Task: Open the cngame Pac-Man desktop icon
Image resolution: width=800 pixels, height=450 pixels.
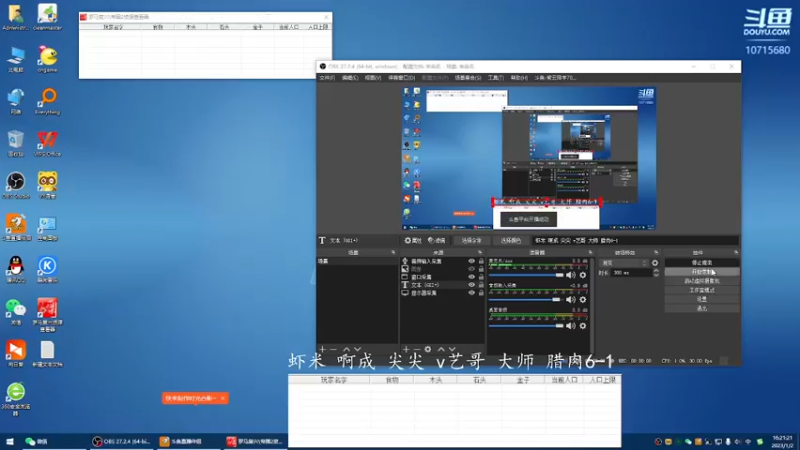Action: (47, 59)
